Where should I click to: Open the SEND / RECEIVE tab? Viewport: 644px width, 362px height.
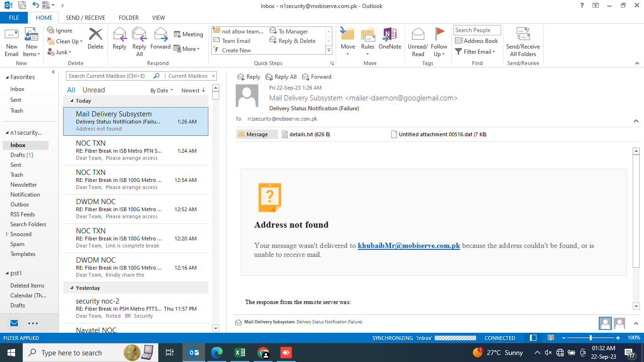pos(85,18)
